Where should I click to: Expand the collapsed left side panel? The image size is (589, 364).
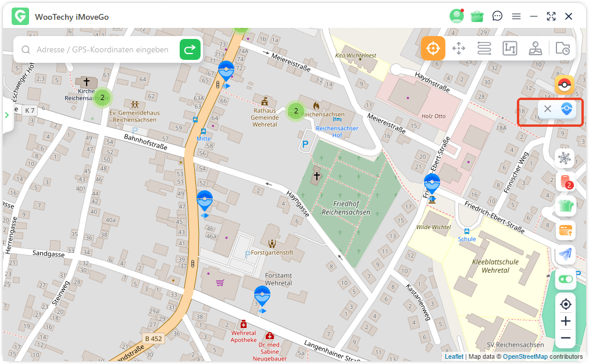(x=7, y=115)
